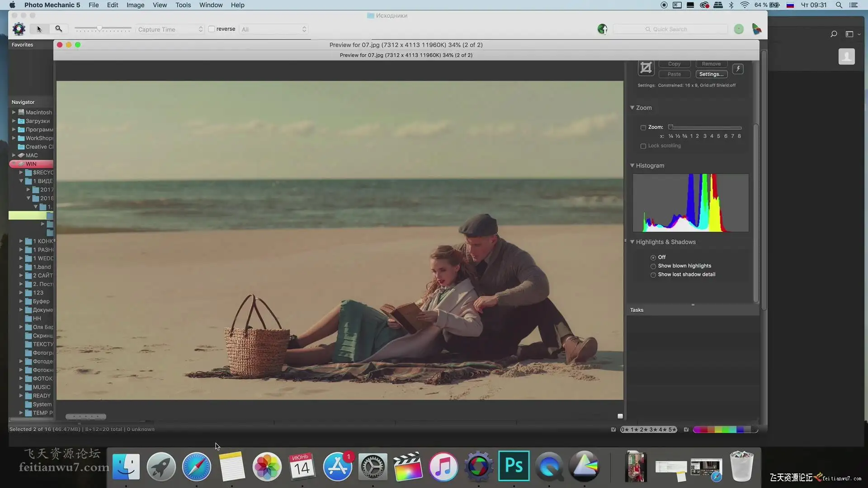
Task: Select the magnifier zoom tool in toolbar
Action: 59,29
